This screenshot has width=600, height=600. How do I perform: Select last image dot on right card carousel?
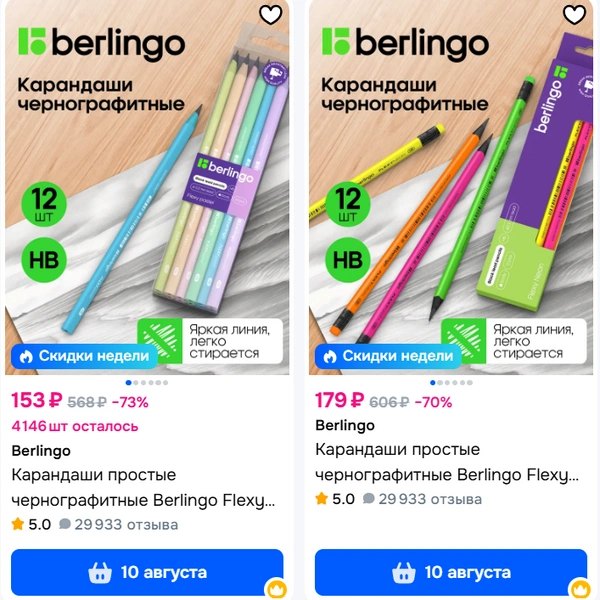pos(470,383)
